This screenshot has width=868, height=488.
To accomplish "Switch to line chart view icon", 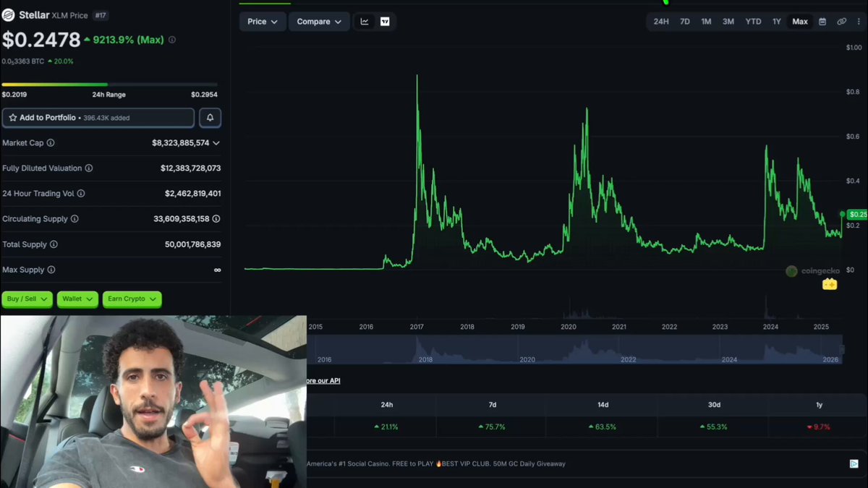I will 365,22.
